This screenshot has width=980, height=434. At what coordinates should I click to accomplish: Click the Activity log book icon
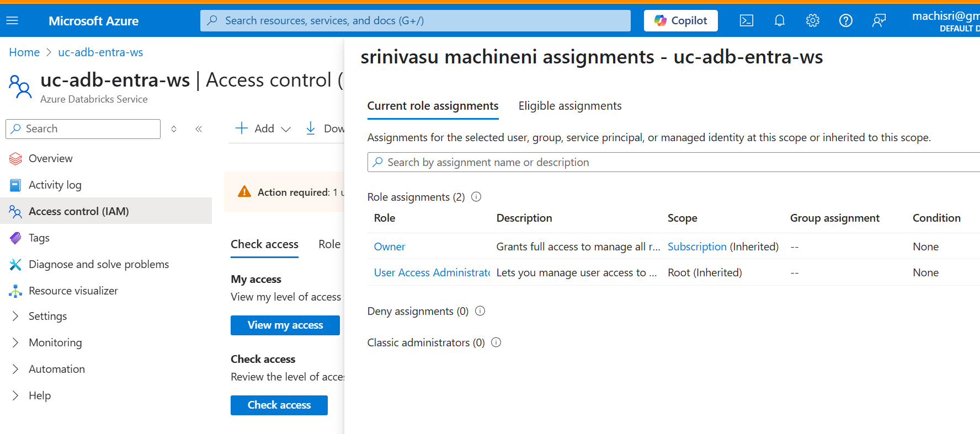click(15, 185)
